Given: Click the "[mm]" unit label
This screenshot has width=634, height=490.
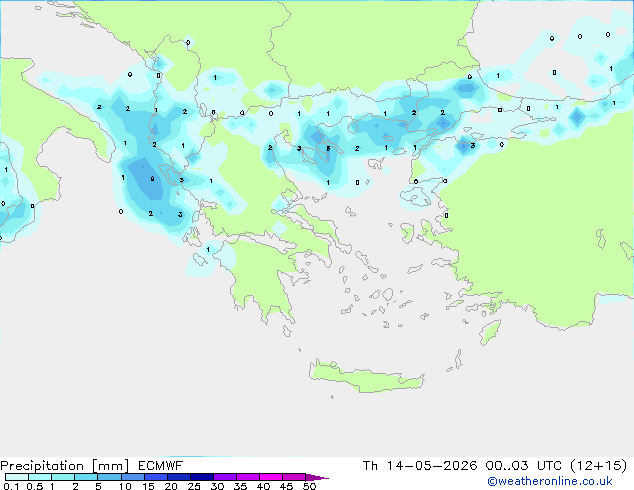Looking at the screenshot, I should point(110,466).
